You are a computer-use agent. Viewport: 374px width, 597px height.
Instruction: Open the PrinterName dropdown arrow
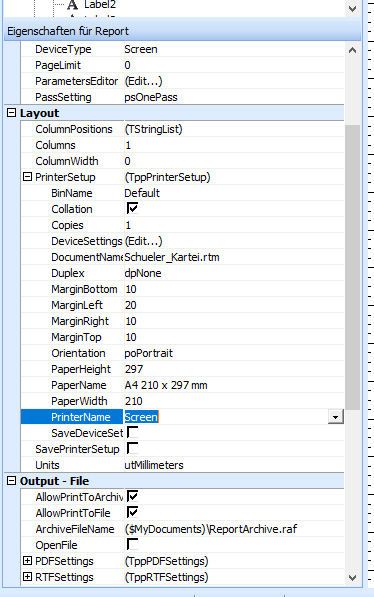[x=336, y=417]
